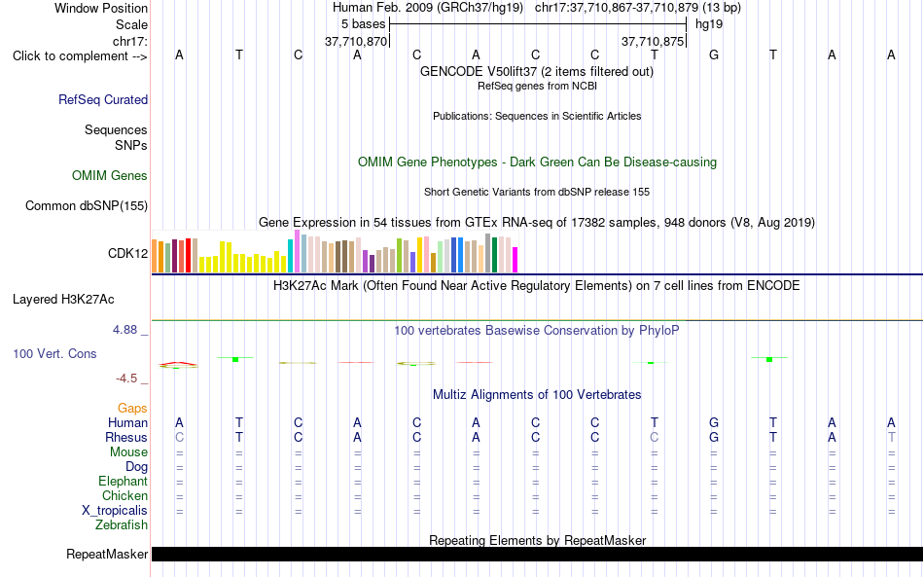
Task: Select the Elephant species row label
Action: coord(123,481)
